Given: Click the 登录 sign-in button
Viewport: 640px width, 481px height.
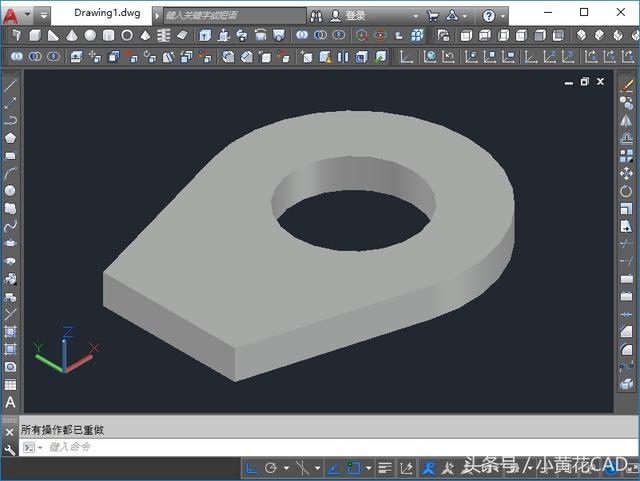Looking at the screenshot, I should click(354, 16).
